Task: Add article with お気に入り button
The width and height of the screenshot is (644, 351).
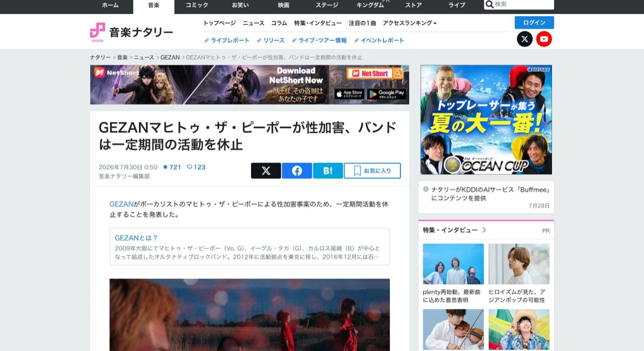Action: coord(372,171)
